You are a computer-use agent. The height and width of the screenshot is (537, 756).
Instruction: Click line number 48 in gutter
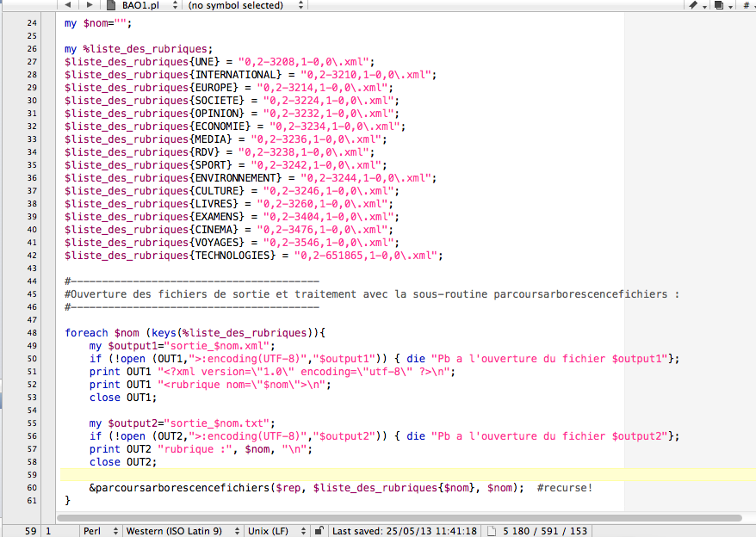coord(32,332)
